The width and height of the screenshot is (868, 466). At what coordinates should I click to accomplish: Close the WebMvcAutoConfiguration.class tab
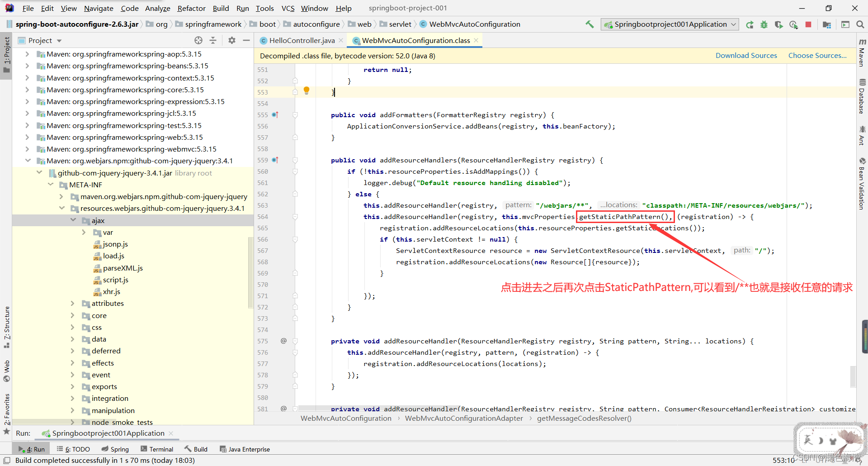(476, 40)
